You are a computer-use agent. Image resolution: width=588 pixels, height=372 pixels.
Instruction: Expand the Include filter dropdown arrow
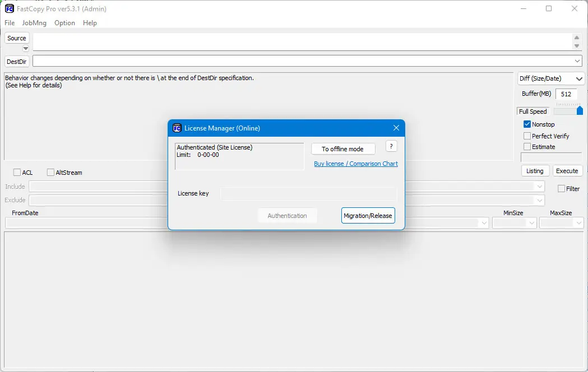click(x=539, y=187)
